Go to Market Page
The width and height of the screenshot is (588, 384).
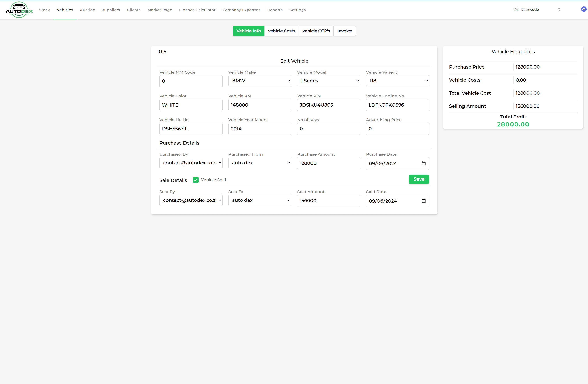[160, 10]
